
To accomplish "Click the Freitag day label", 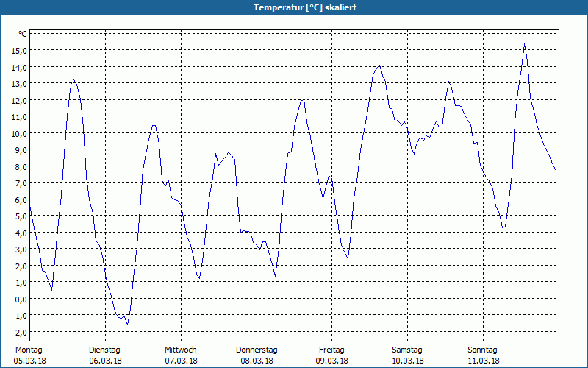I will (331, 350).
